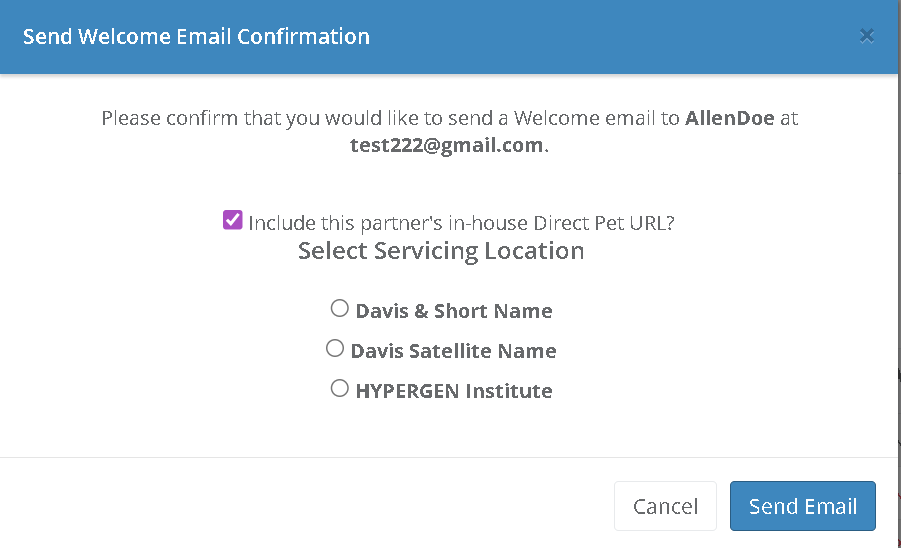
Task: Click the 'HYPERGEN Institute' label text
Action: coord(454,391)
